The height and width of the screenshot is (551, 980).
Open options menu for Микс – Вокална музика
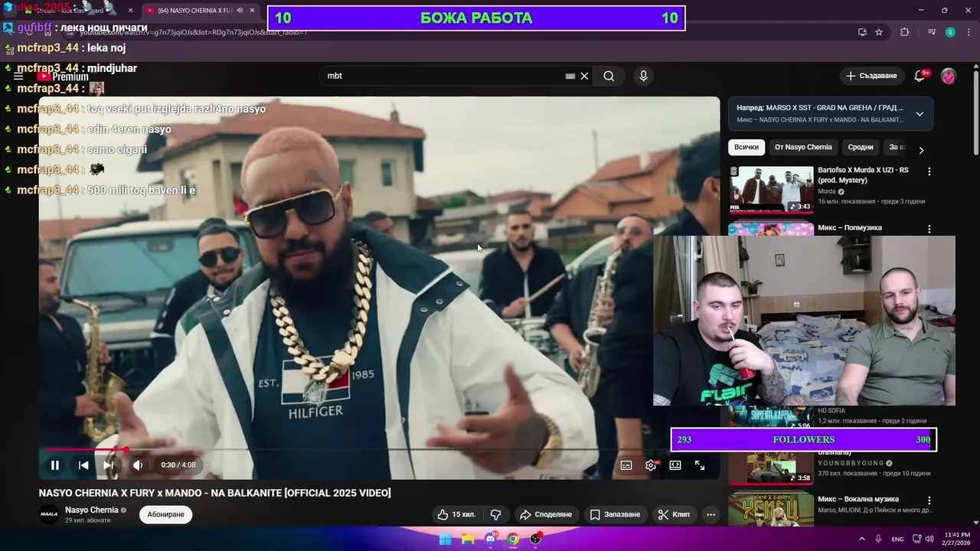pyautogui.click(x=929, y=500)
